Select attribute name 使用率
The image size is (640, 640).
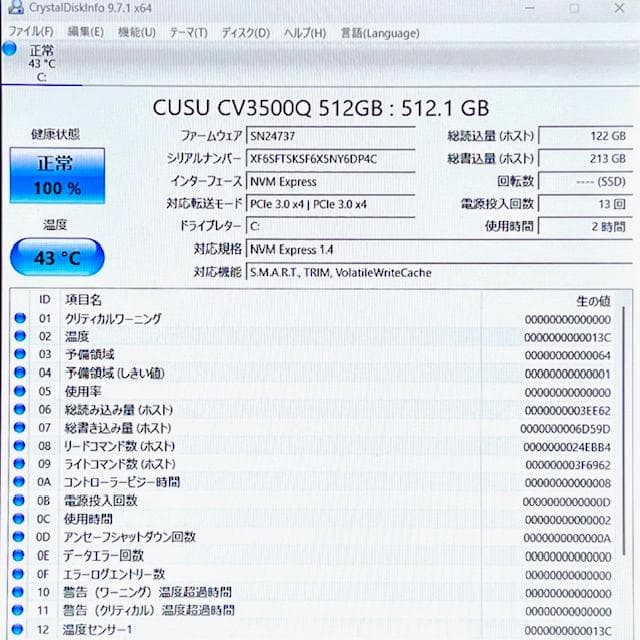(x=83, y=391)
